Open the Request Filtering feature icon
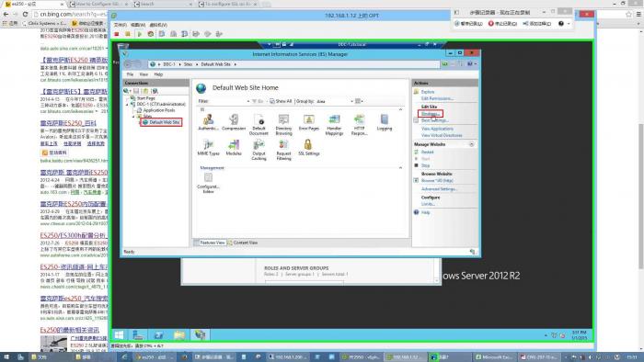The height and width of the screenshot is (362, 644). (283, 150)
